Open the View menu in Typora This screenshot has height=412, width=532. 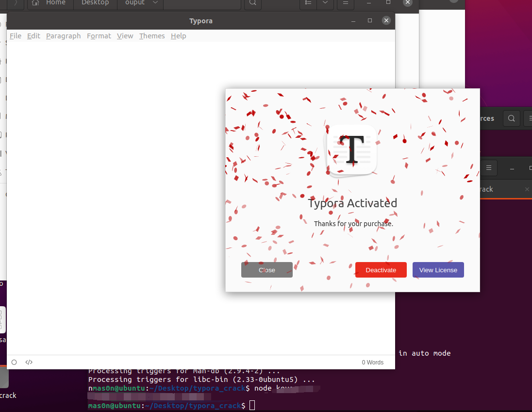pyautogui.click(x=125, y=36)
